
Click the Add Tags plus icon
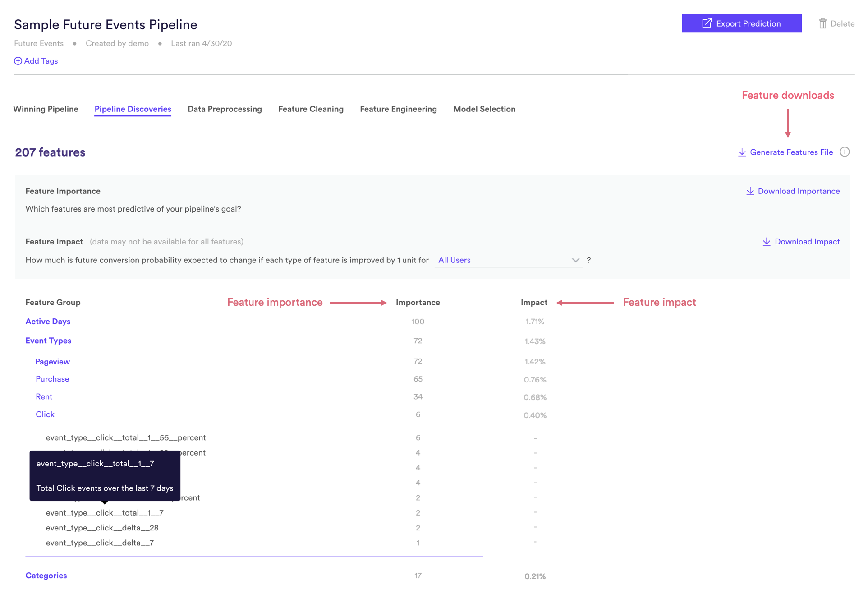[x=18, y=61]
